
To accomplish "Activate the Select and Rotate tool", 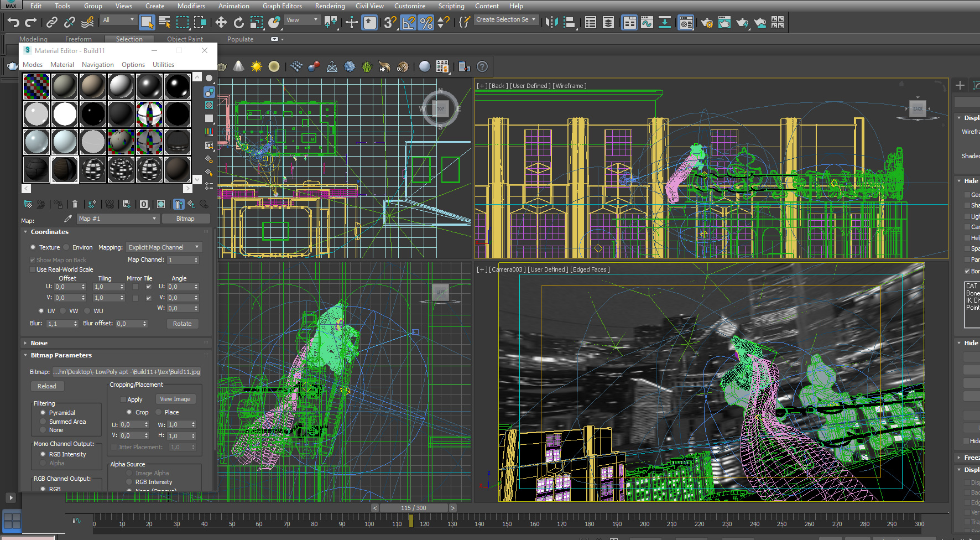I will pos(238,22).
